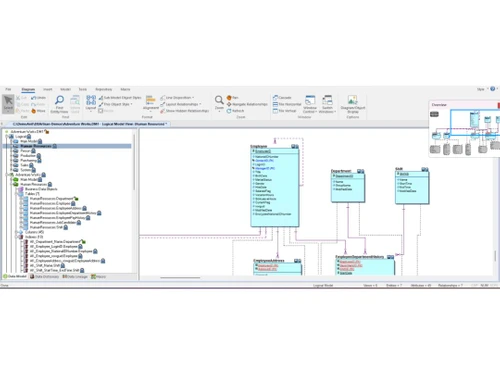Screen dimensions: 500x375
Task: Select the Data Dictionary bottom tab
Action: click(x=44, y=276)
